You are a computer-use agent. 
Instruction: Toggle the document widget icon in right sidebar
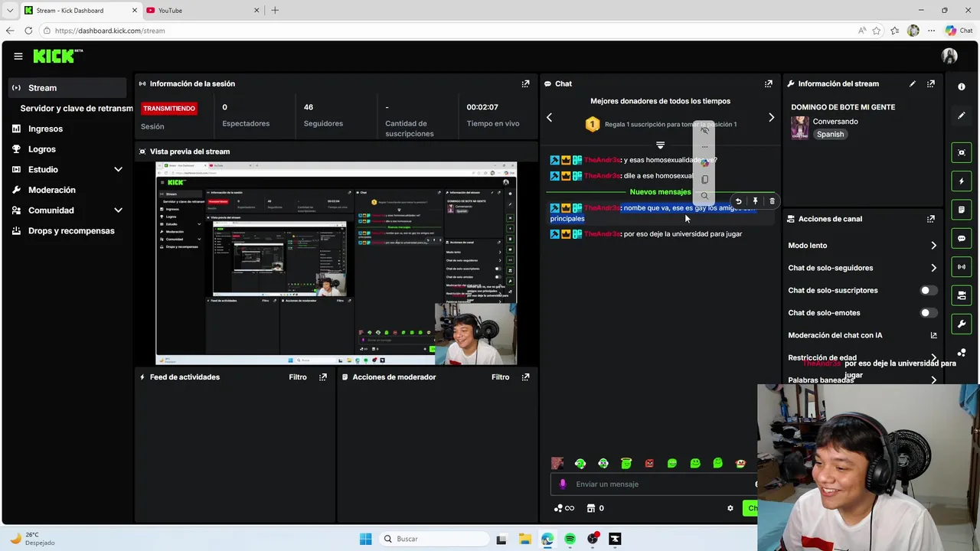(962, 210)
